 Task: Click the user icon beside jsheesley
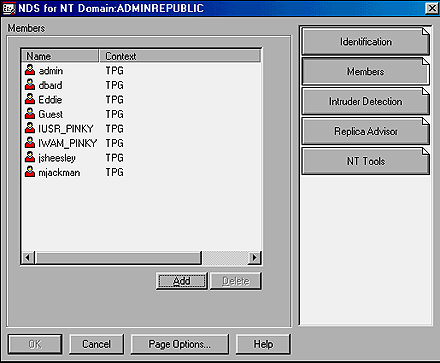[30, 157]
